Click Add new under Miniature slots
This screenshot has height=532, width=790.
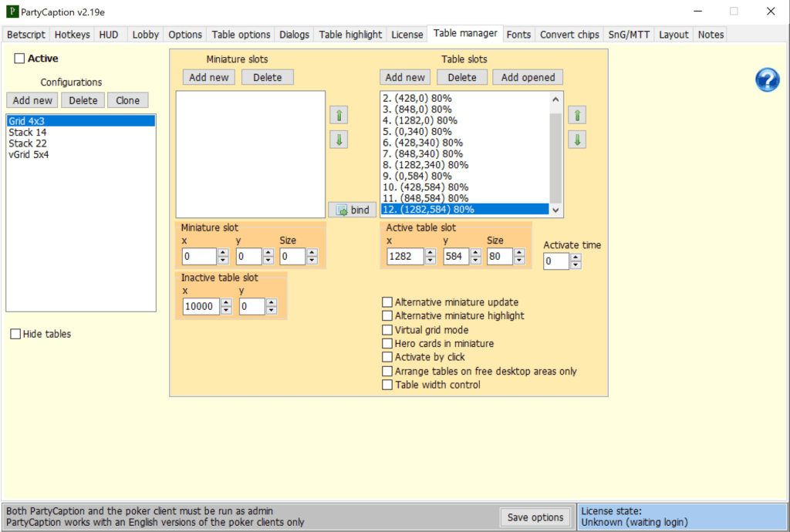pyautogui.click(x=208, y=78)
